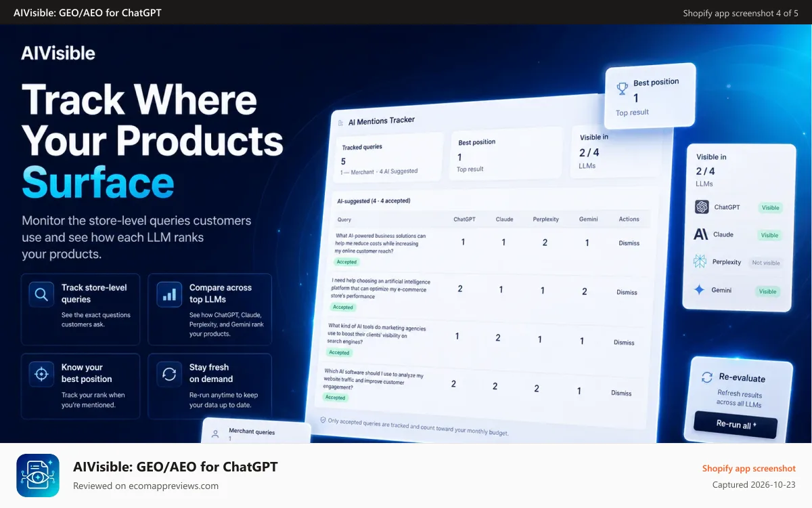Click the Accepted badge under the marketing agencies query
The image size is (812, 508).
tap(339, 352)
